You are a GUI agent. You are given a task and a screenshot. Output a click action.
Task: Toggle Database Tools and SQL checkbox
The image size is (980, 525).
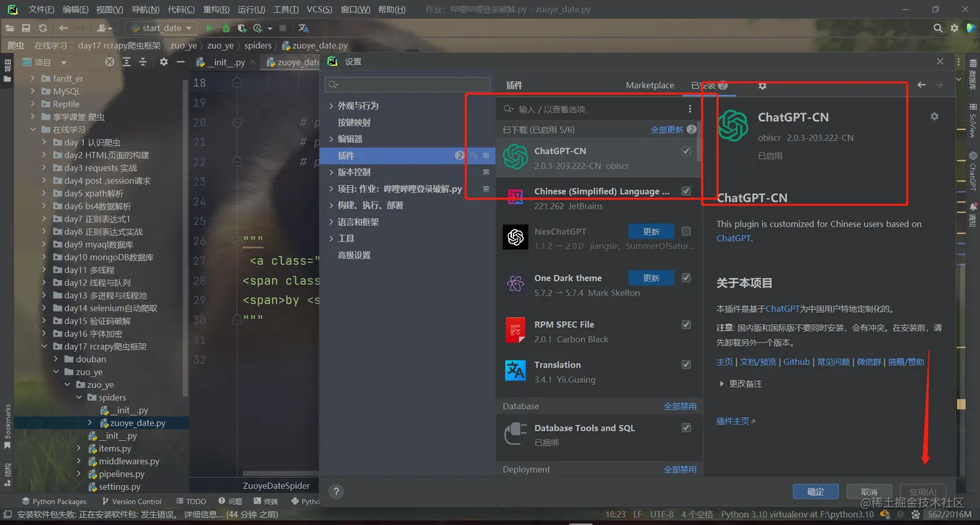pos(686,428)
